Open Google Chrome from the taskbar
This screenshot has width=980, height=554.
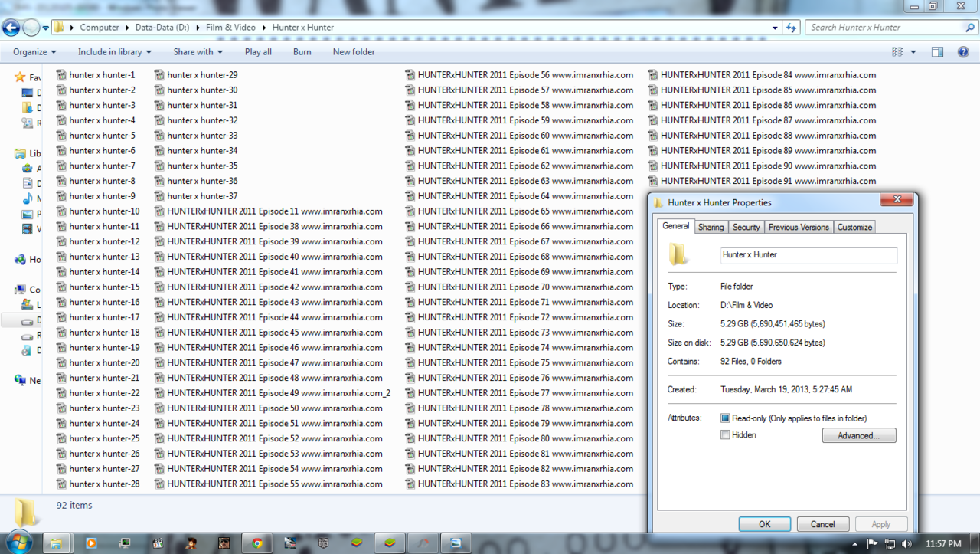click(x=257, y=543)
